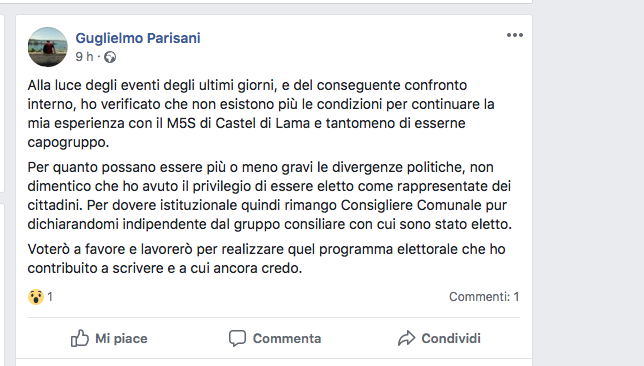The image size is (644, 366).
Task: Click the word "capogruppo." in the post
Action: (x=68, y=142)
